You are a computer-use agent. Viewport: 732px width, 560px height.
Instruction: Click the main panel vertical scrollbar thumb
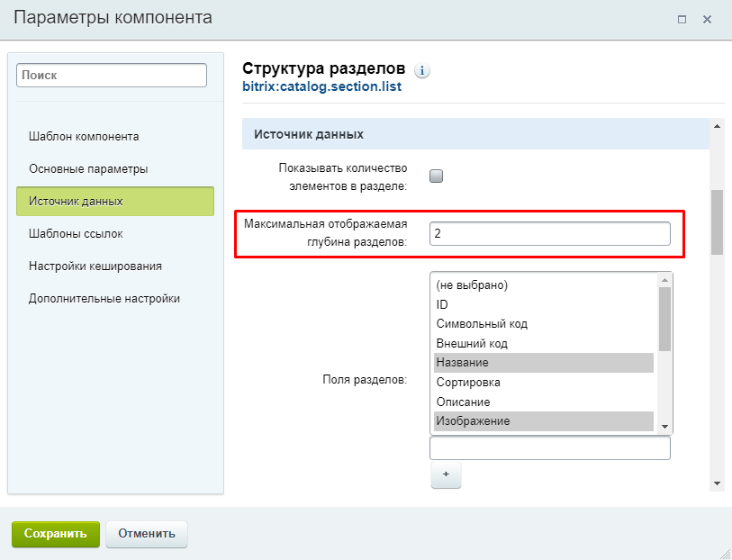point(717,222)
